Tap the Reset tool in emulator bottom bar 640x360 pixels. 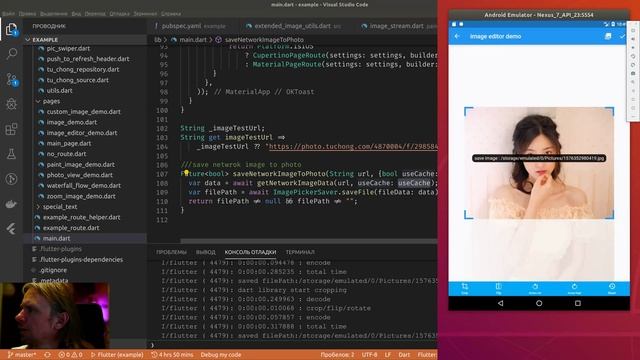[x=612, y=288]
